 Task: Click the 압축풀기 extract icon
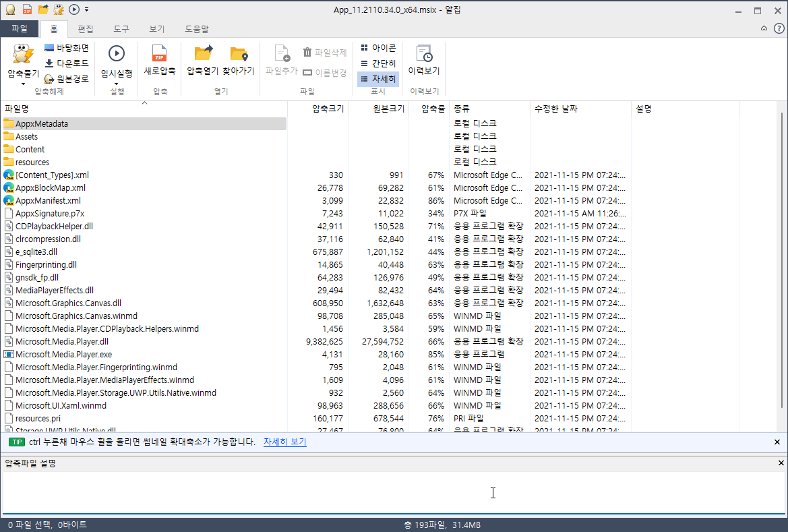(x=23, y=55)
